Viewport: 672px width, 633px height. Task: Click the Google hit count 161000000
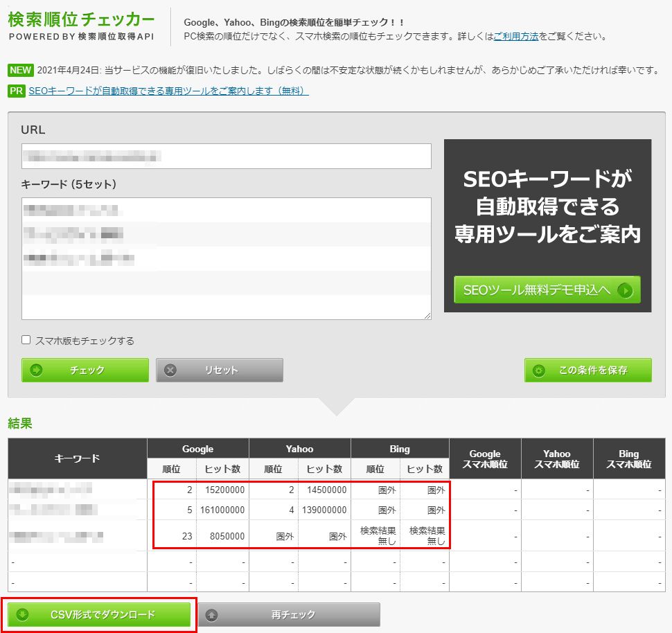pyautogui.click(x=222, y=510)
